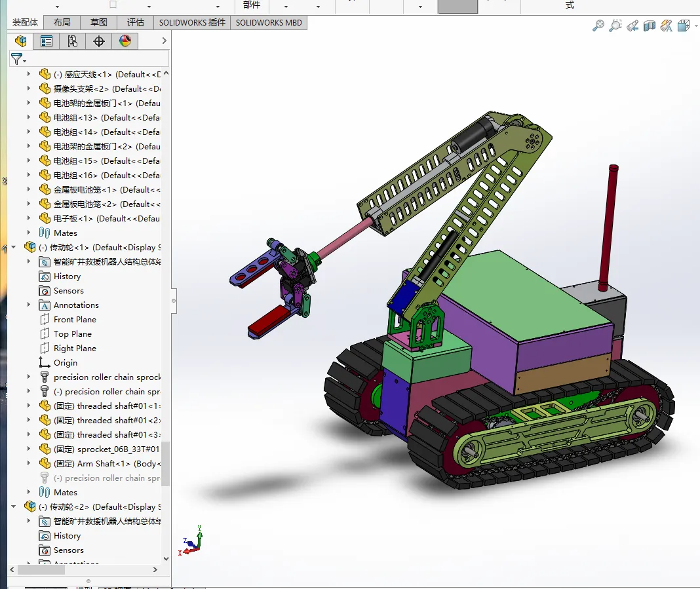
Task: Select the 布局 tab
Action: 62,22
